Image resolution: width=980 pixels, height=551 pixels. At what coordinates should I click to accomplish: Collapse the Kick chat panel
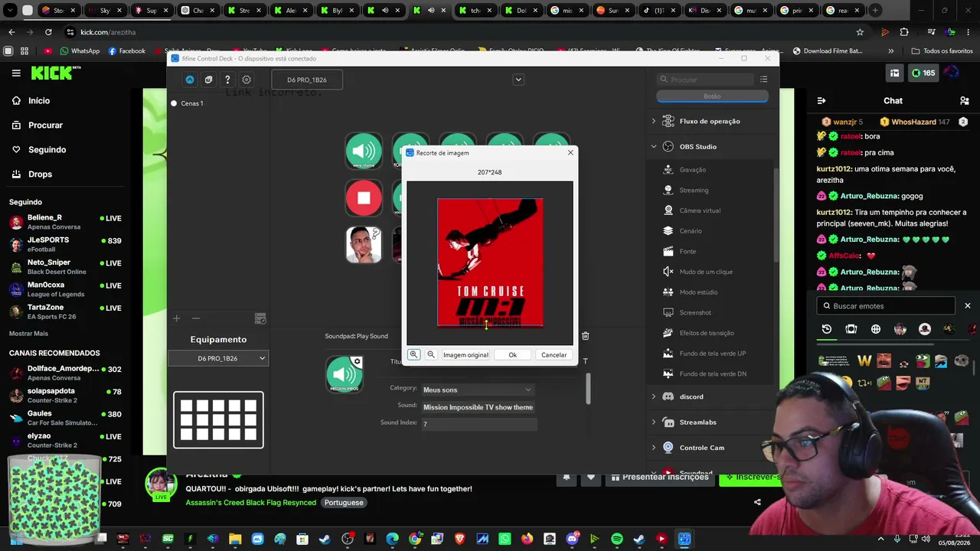822,100
